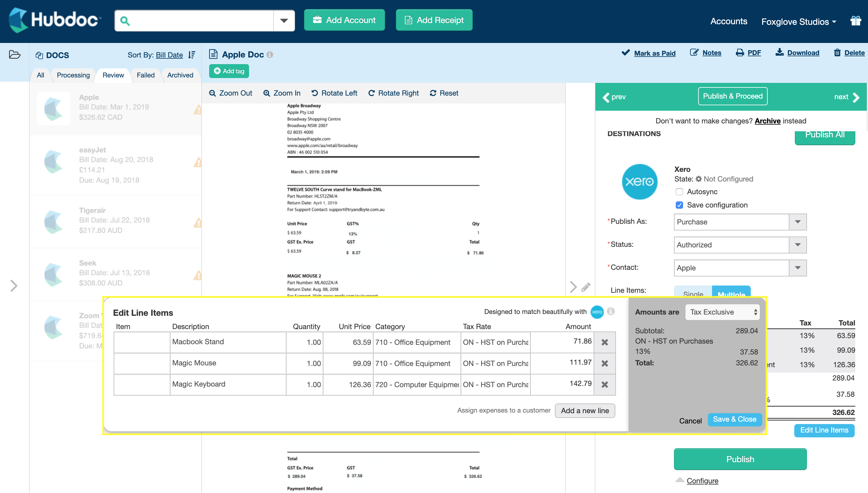Switch to the Archived tab
Image resolution: width=868 pixels, height=493 pixels.
(180, 75)
